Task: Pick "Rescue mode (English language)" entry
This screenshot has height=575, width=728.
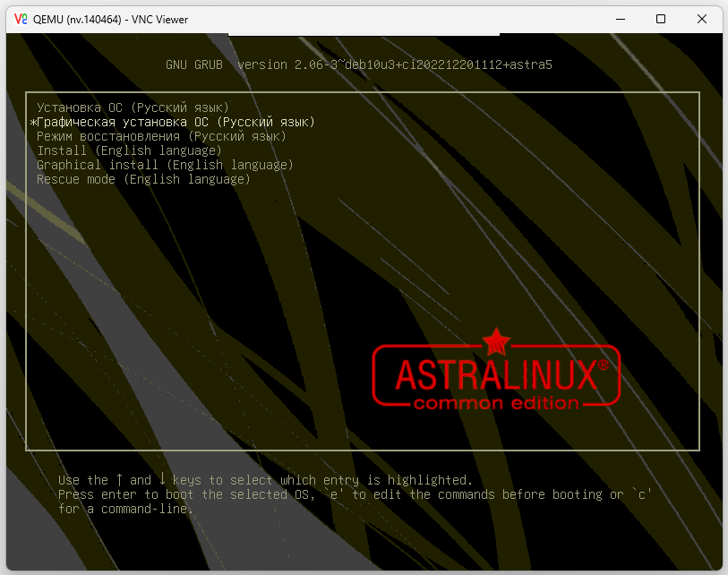Action: [143, 179]
